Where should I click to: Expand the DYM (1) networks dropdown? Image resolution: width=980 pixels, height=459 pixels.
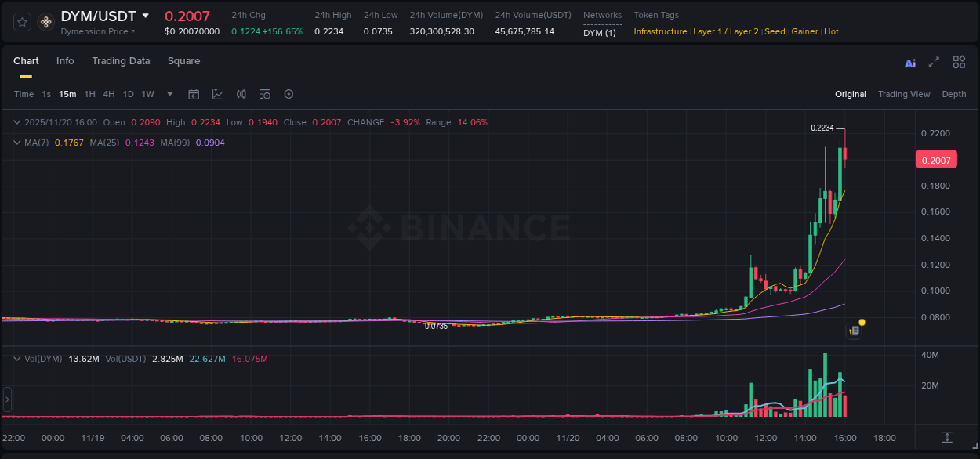[602, 32]
